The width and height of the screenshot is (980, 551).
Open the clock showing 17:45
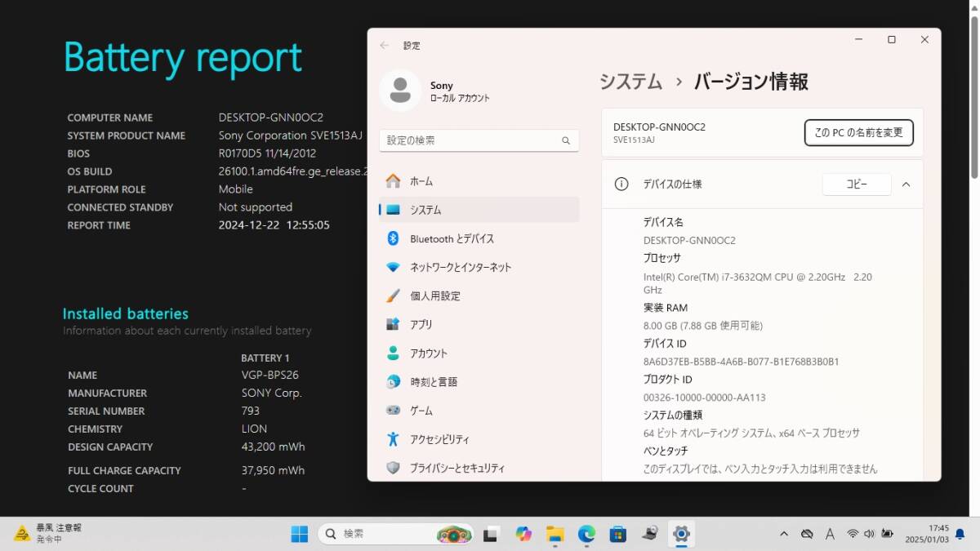927,534
